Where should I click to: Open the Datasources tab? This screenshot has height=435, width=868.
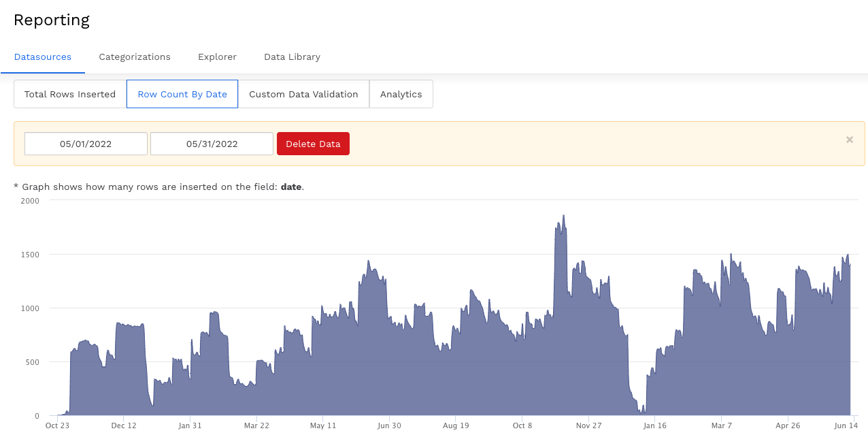coord(43,57)
